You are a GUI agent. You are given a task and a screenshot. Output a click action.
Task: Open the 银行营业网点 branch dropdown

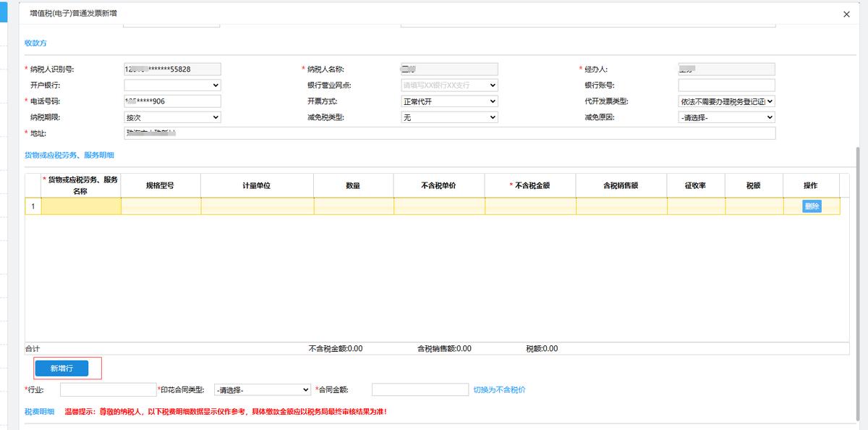[449, 85]
